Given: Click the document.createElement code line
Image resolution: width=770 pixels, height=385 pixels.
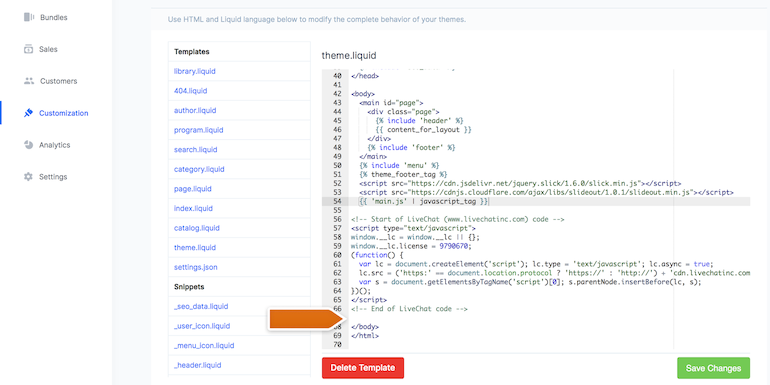Looking at the screenshot, I should (x=536, y=264).
